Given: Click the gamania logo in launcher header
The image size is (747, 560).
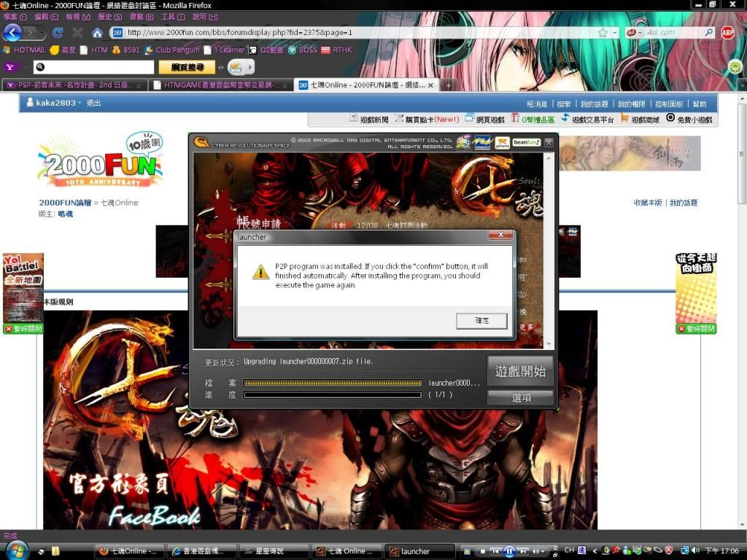Looking at the screenshot, I should tap(502, 143).
